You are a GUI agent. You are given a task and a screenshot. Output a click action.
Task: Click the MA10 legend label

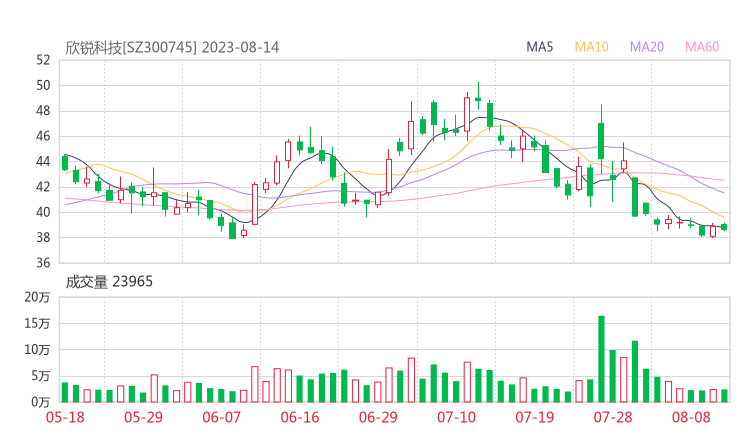591,47
